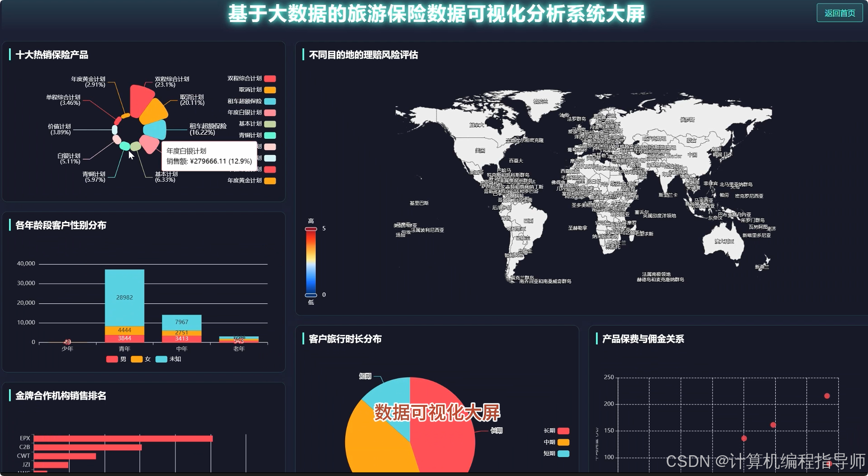
Task: Click the CSDN 计算机编程指导师 watermark link
Action: (x=763, y=462)
